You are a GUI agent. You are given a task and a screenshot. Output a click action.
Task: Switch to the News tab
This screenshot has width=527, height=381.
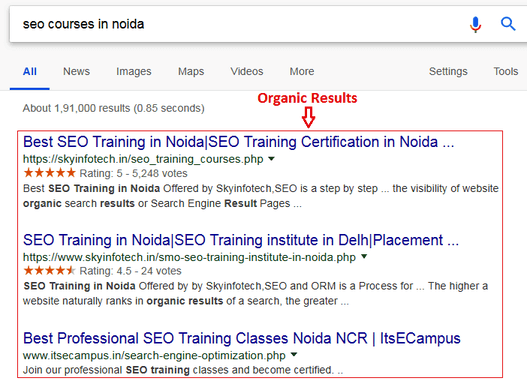tap(76, 72)
